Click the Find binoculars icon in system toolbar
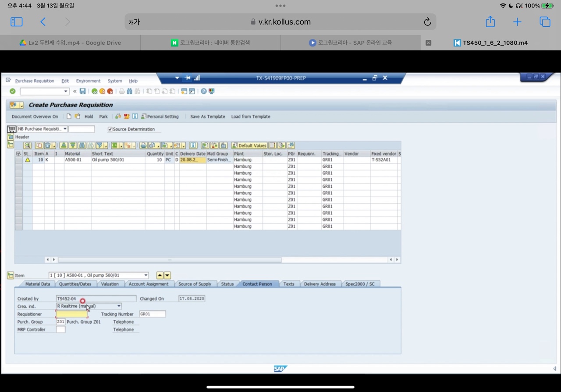This screenshot has height=392, width=561. [x=130, y=91]
